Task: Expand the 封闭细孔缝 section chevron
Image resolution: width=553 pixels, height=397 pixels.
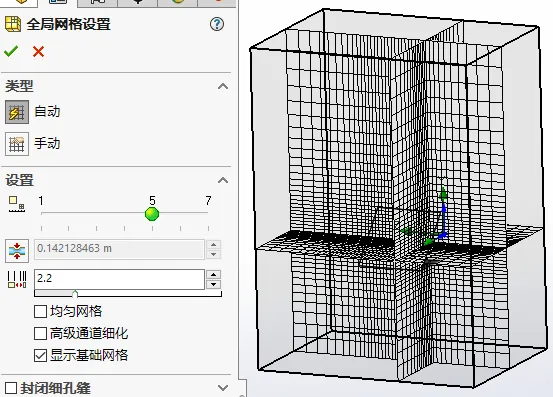Action: pos(223,388)
